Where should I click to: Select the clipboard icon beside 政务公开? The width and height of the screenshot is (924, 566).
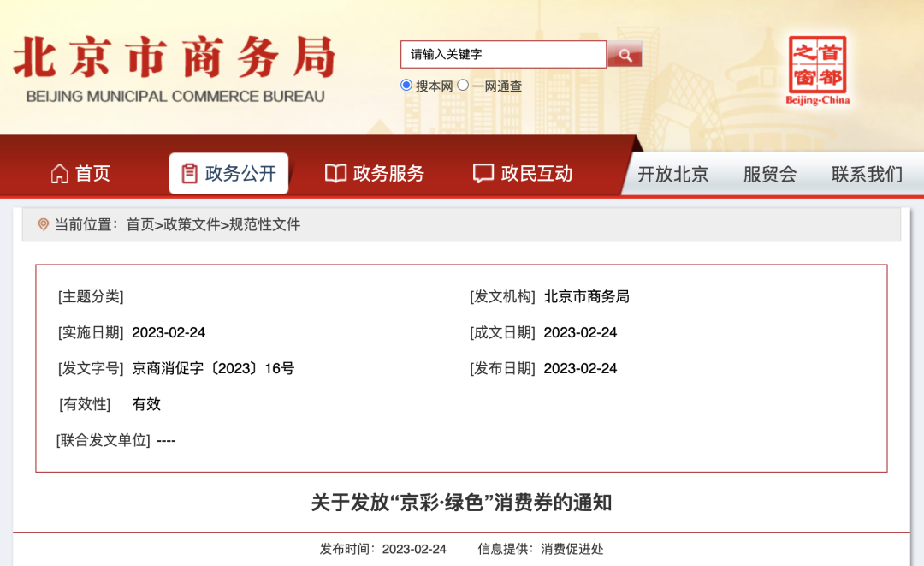click(x=189, y=174)
